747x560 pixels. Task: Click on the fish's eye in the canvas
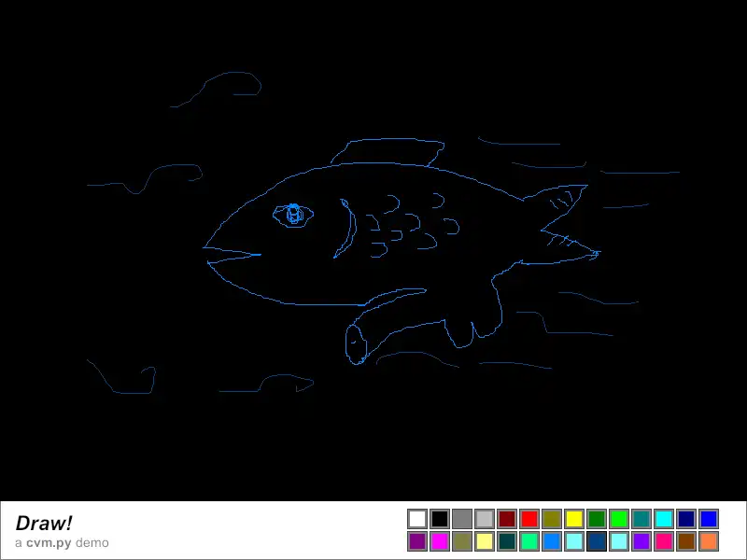coord(293,216)
